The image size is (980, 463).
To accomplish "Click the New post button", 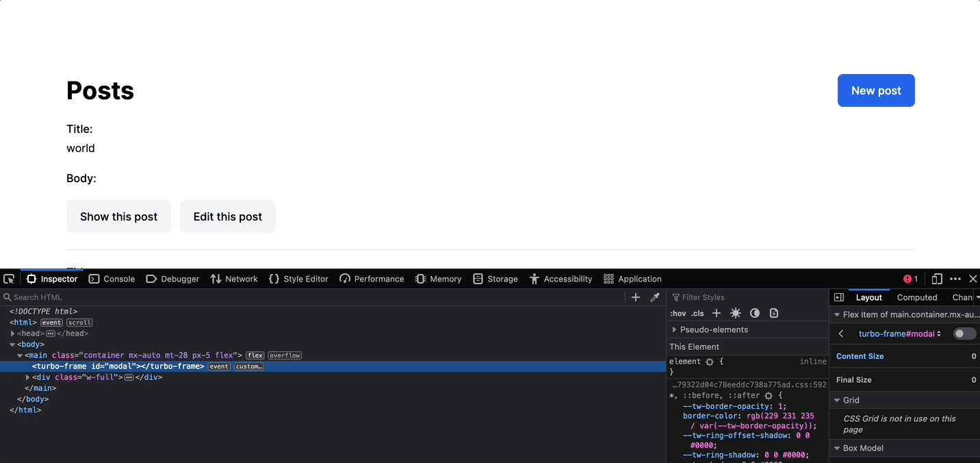I will (876, 90).
